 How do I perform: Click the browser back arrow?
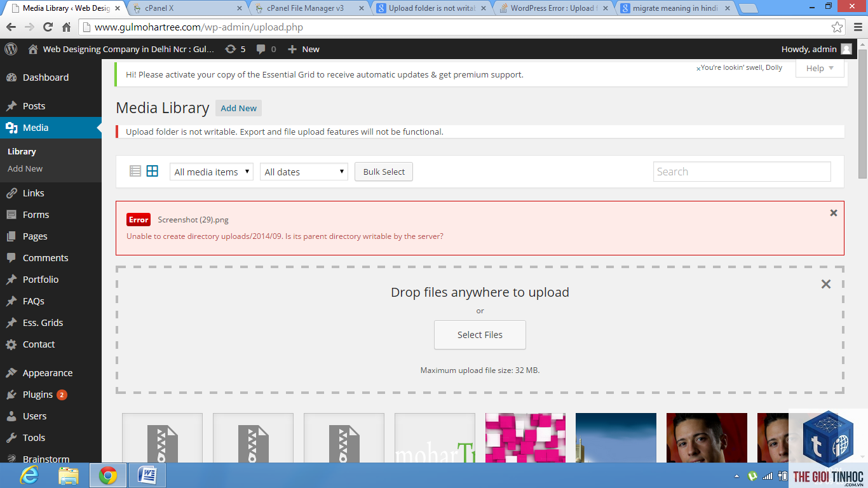pyautogui.click(x=11, y=27)
